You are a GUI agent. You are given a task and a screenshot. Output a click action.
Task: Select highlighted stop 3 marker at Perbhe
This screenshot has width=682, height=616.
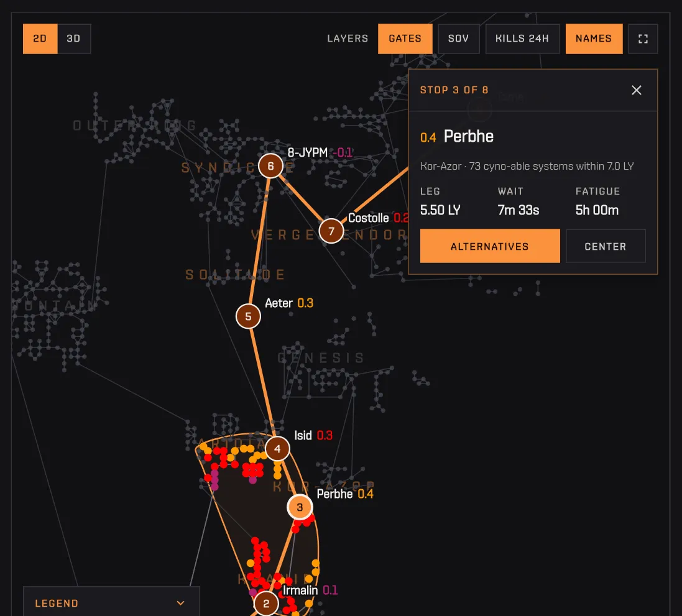tap(300, 507)
